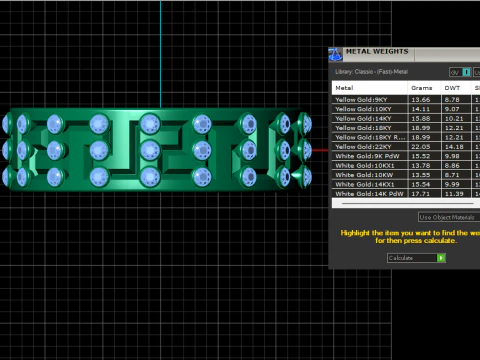Select the Yellow Gold:14KY row

pyautogui.click(x=406, y=118)
